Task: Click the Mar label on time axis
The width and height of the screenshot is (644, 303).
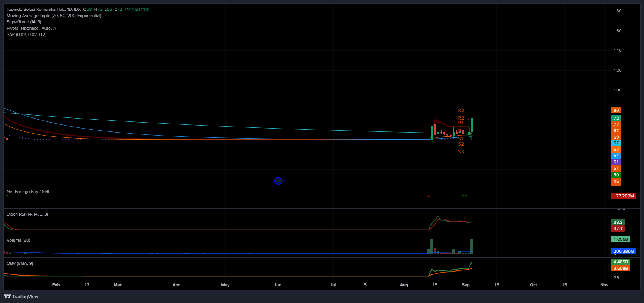Action: [x=118, y=285]
